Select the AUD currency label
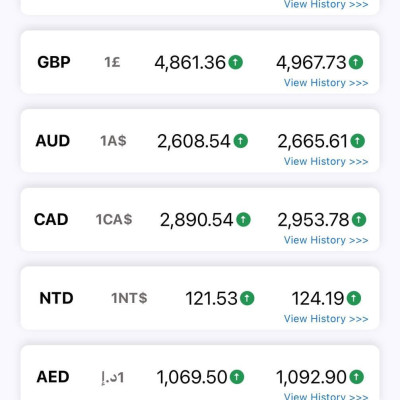Viewport: 400px width, 400px height. pos(53,141)
